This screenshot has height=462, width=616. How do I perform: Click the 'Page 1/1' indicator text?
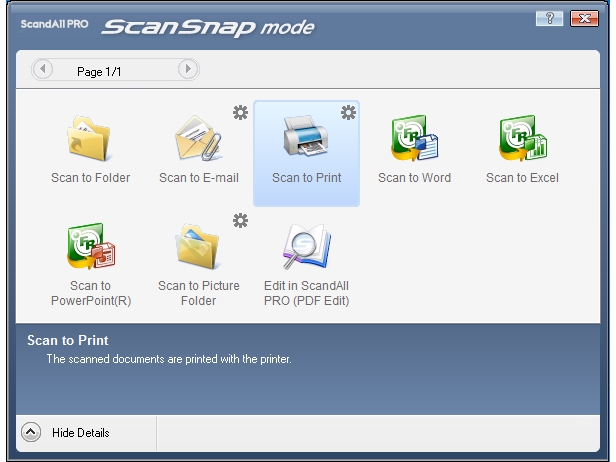coord(99,72)
